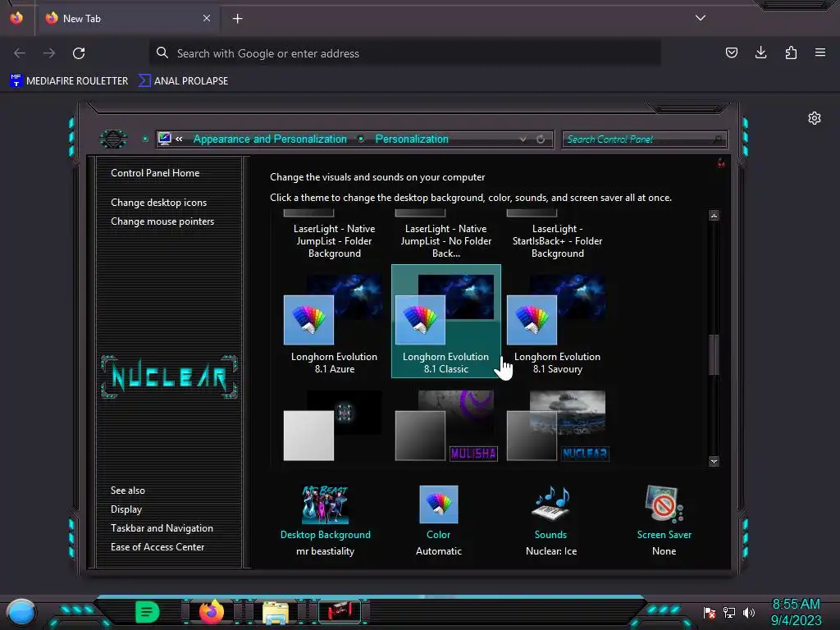Open the Extensions puzzle icon
840x630 pixels.
coord(790,52)
